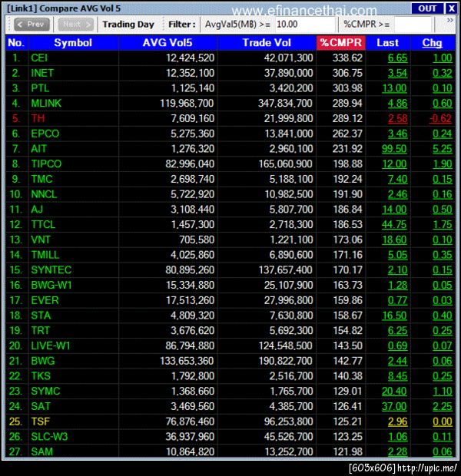
Task: Select the AJ symbol
Action: point(37,210)
